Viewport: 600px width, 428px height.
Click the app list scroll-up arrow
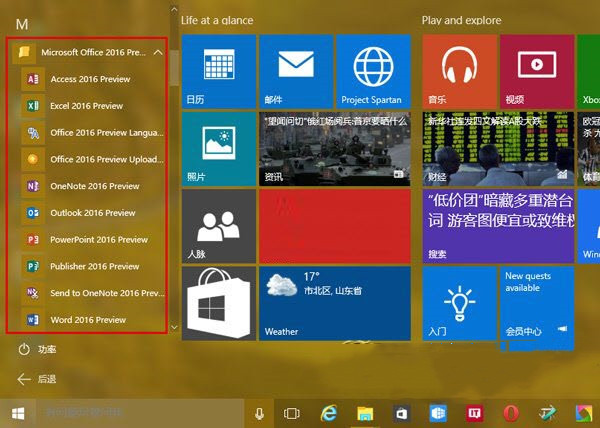click(174, 9)
